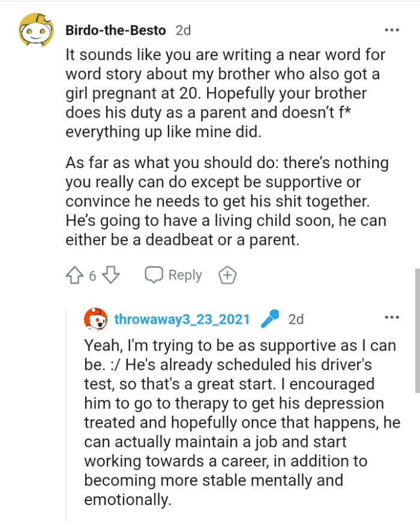Viewport: 420px width, 522px height.
Task: Click the 2d timestamp on the top comment
Action: 182,30
